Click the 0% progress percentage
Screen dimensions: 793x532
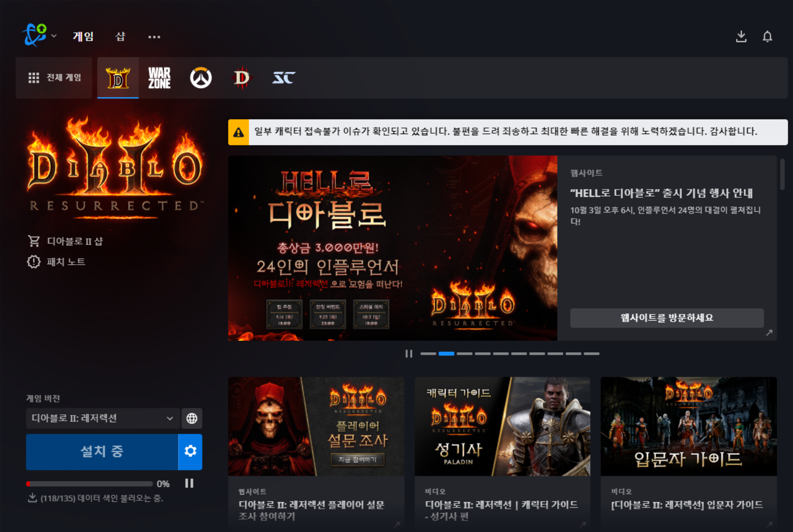[x=163, y=484]
